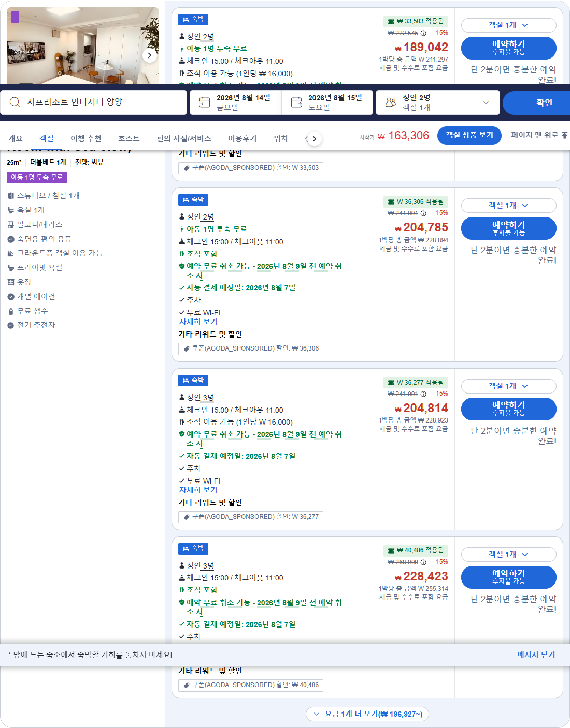
Task: Switch to the 객실 tab
Action: point(47,138)
